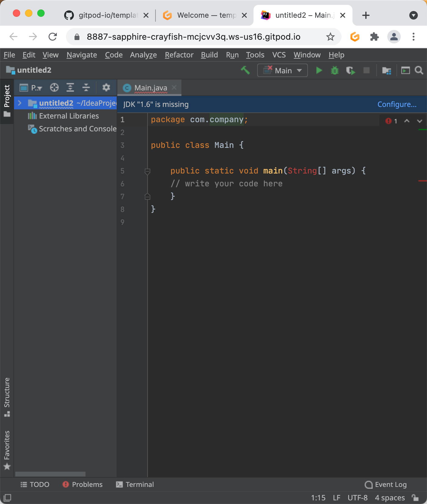Click the Select Opened File crosshair icon
This screenshot has height=504, width=427.
click(54, 88)
